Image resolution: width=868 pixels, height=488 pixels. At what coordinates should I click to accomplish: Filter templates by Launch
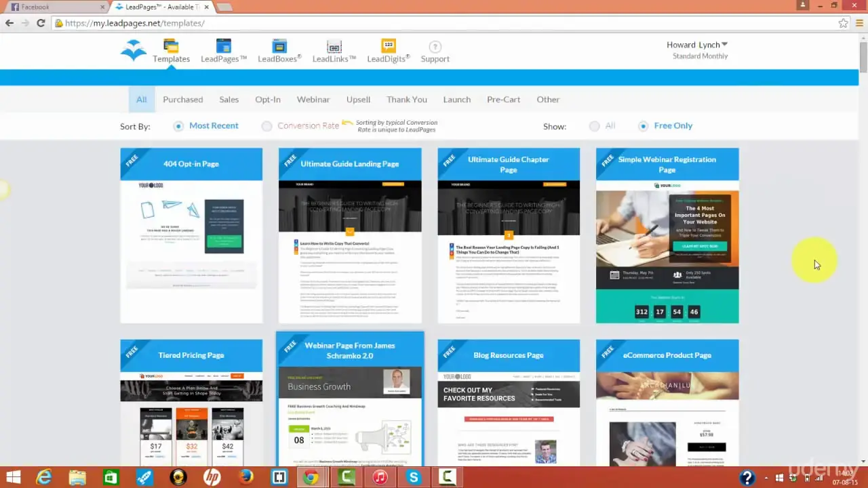pos(457,100)
